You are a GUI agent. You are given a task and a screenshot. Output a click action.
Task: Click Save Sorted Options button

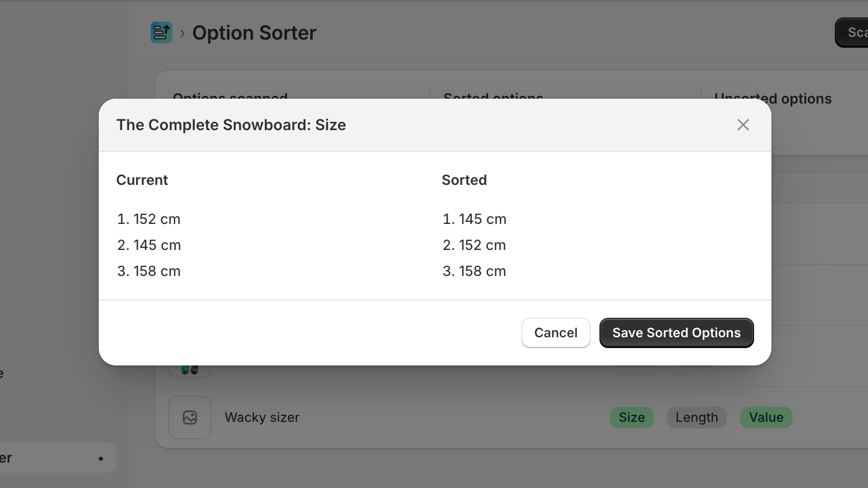point(676,333)
